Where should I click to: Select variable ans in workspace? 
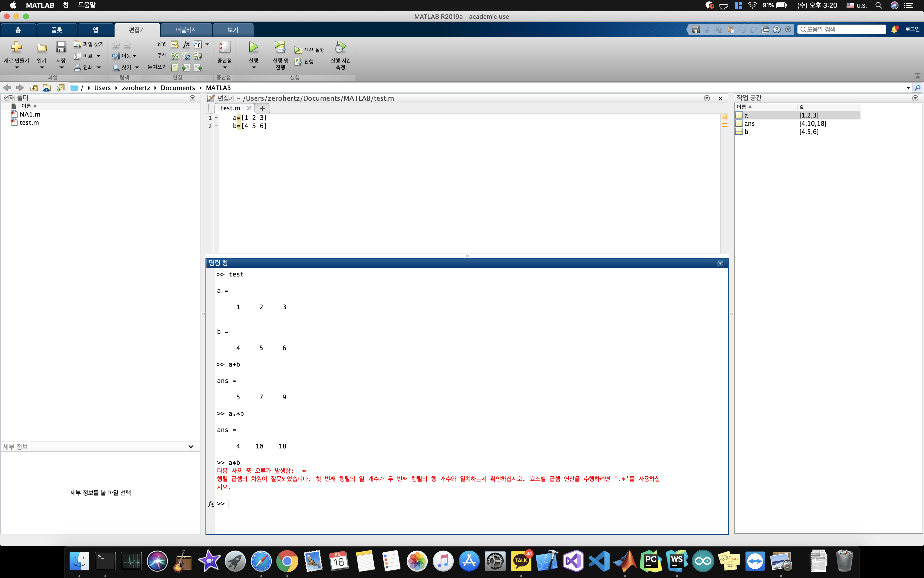[798, 124]
